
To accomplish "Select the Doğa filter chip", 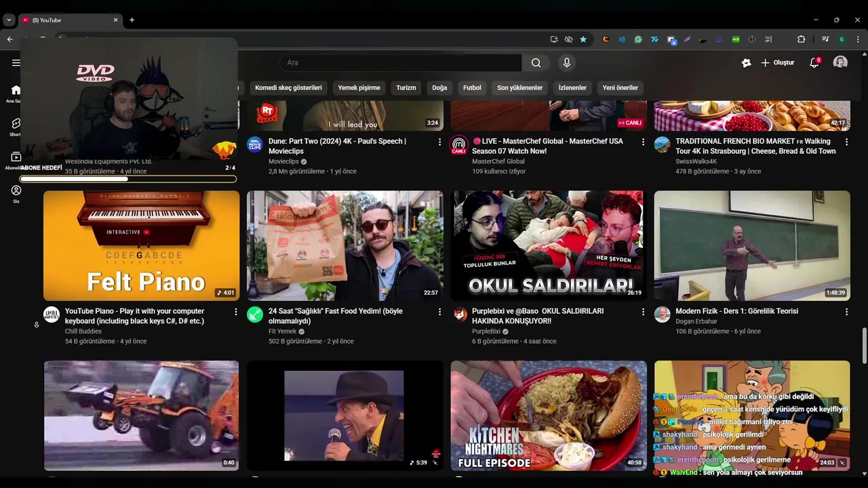I will (x=439, y=87).
